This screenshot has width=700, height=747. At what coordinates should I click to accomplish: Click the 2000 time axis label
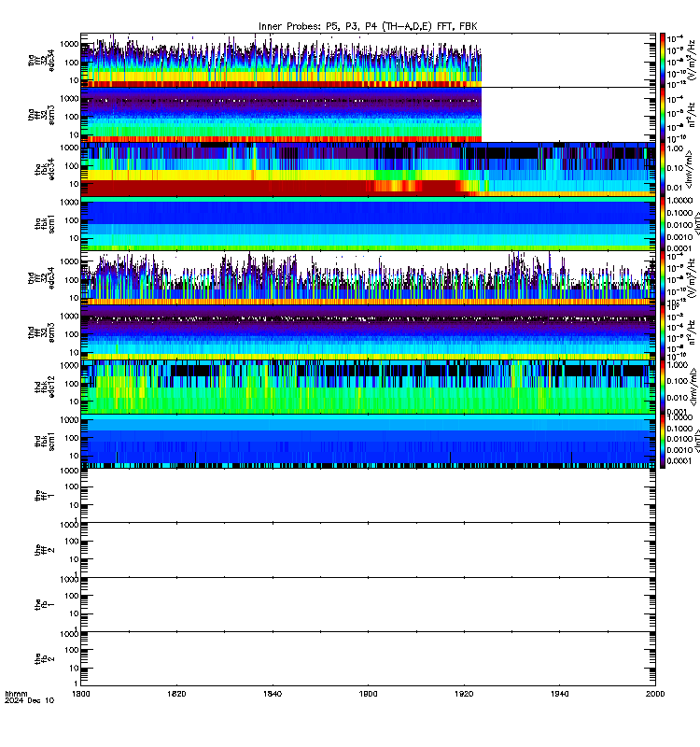(x=655, y=694)
